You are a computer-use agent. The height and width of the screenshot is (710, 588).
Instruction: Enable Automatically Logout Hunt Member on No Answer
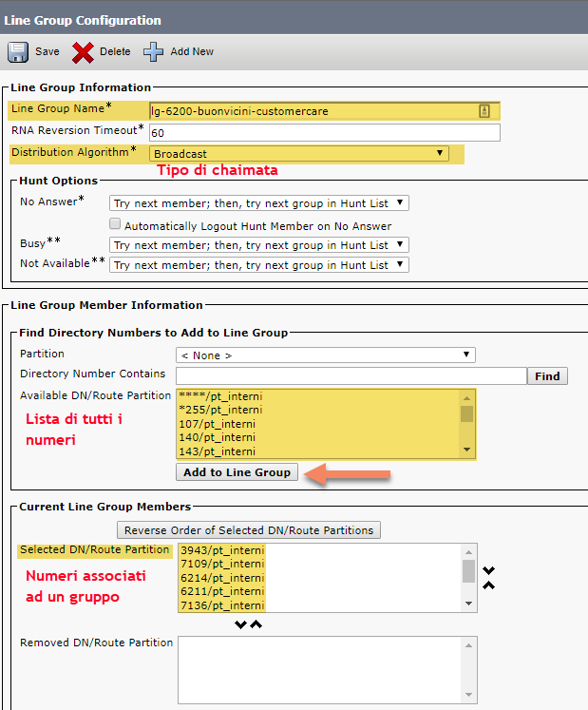pyautogui.click(x=115, y=223)
